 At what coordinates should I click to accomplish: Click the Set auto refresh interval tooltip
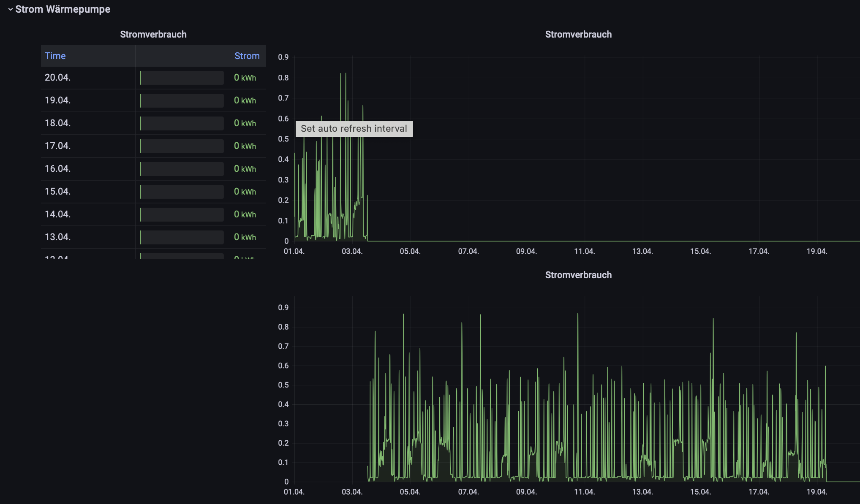coord(354,129)
